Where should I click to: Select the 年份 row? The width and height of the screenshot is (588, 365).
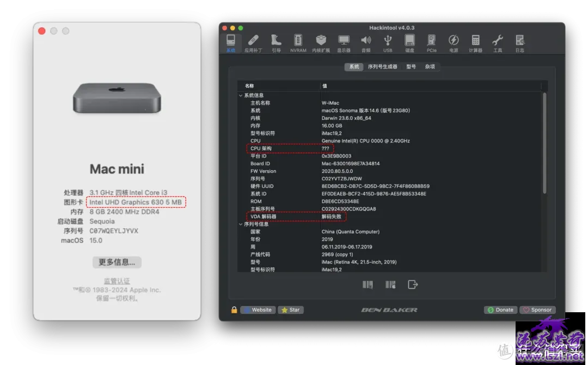[x=390, y=239]
